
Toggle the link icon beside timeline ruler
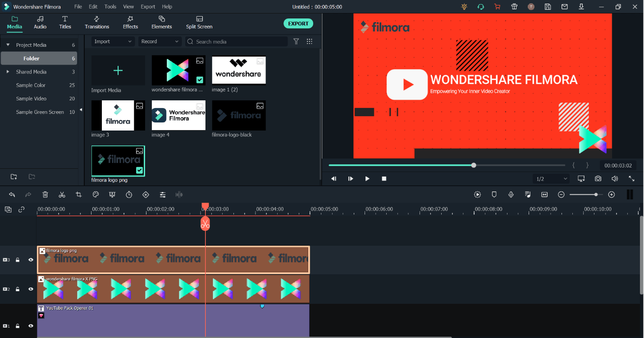tap(21, 209)
